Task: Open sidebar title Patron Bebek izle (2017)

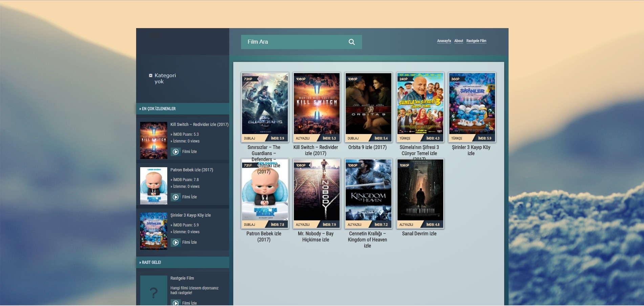Action: point(192,170)
